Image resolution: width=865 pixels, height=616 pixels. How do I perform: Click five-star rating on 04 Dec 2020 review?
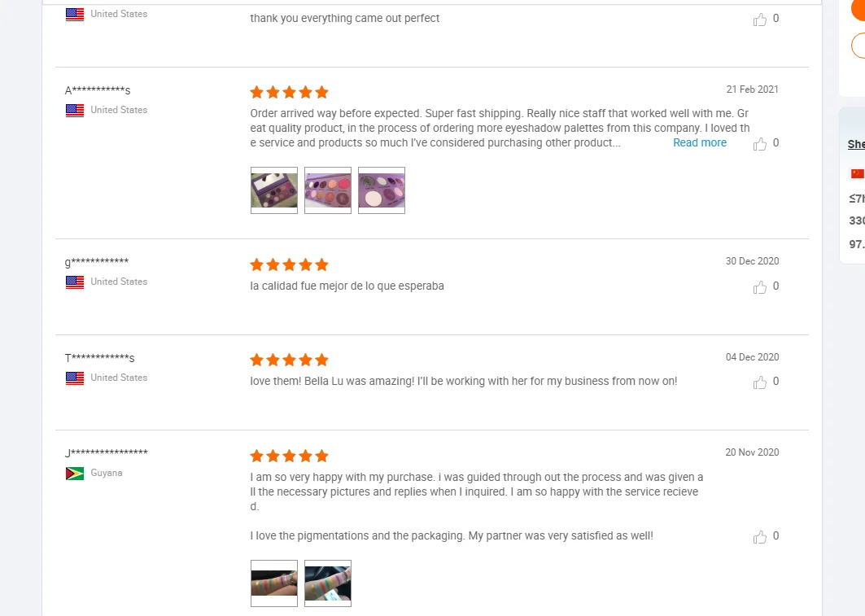pos(289,360)
